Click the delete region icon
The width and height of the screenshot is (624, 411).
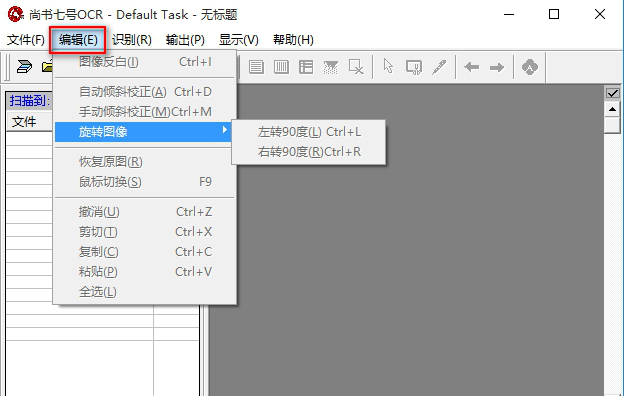click(x=356, y=67)
